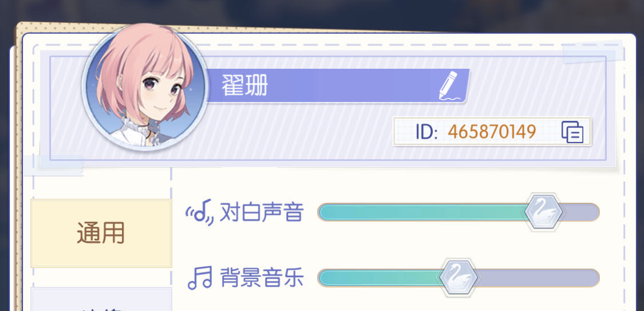
Task: Raise 背景音乐 by clicking the grey unfilled track
Action: 539,278
